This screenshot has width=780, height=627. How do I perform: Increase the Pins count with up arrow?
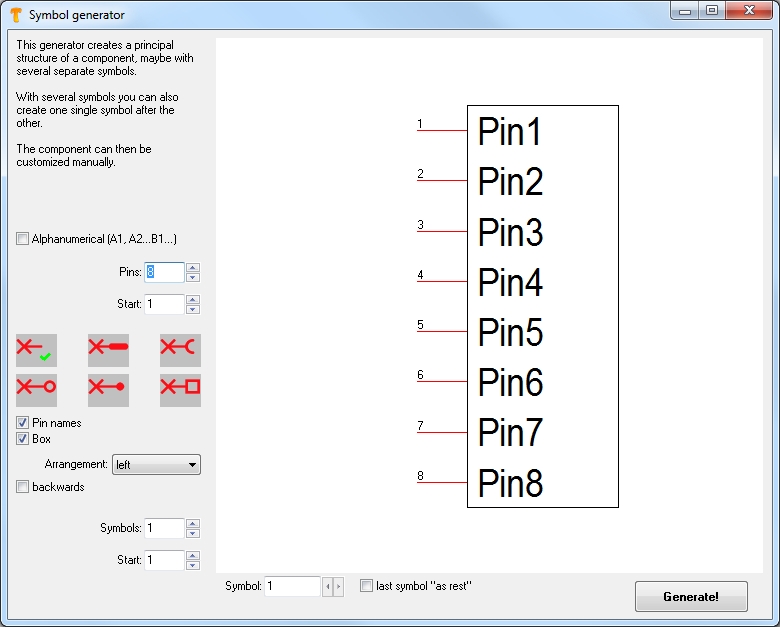(x=193, y=267)
